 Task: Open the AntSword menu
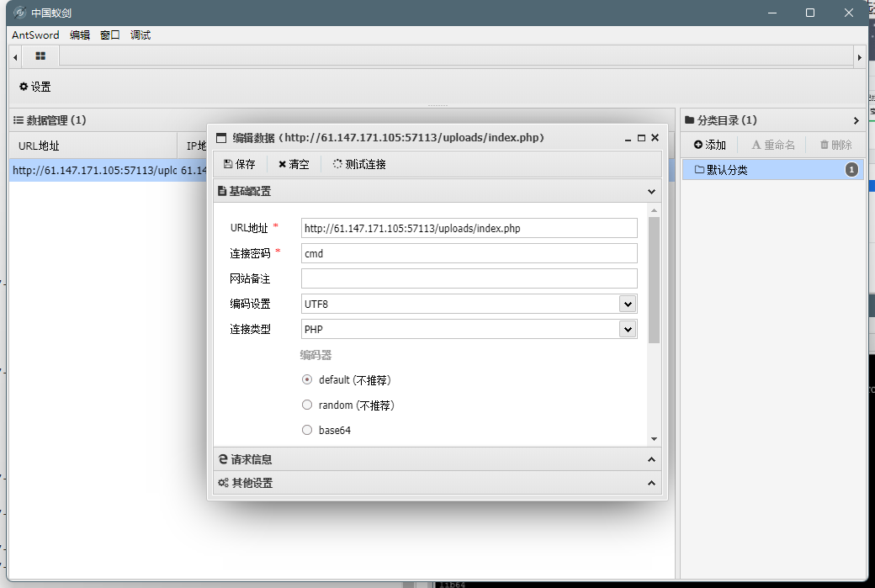pos(35,35)
